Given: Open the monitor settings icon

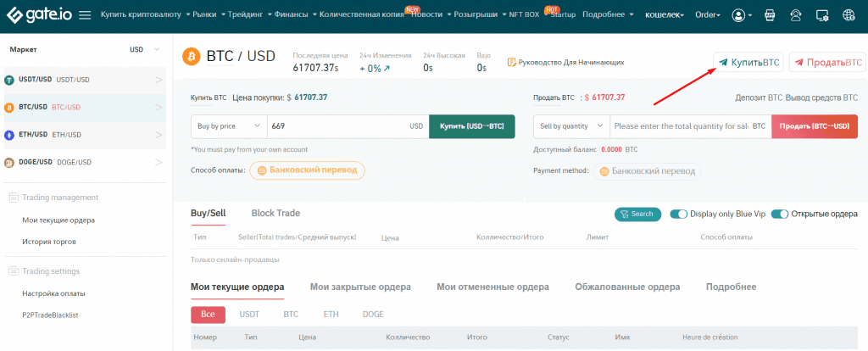Looking at the screenshot, I should (822, 15).
